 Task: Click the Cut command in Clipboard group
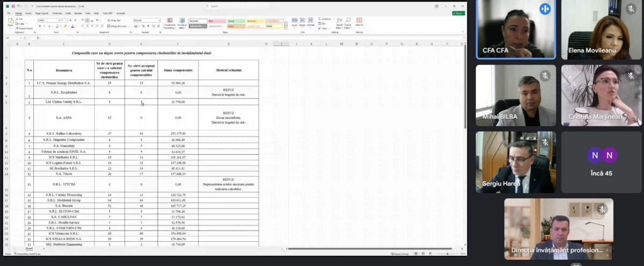tap(19, 19)
